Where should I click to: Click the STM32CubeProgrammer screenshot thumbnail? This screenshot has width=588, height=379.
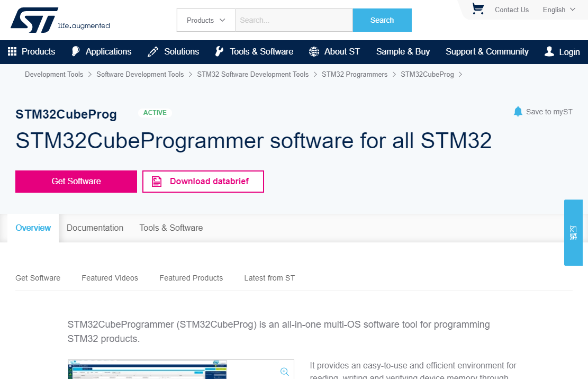pyautogui.click(x=181, y=369)
